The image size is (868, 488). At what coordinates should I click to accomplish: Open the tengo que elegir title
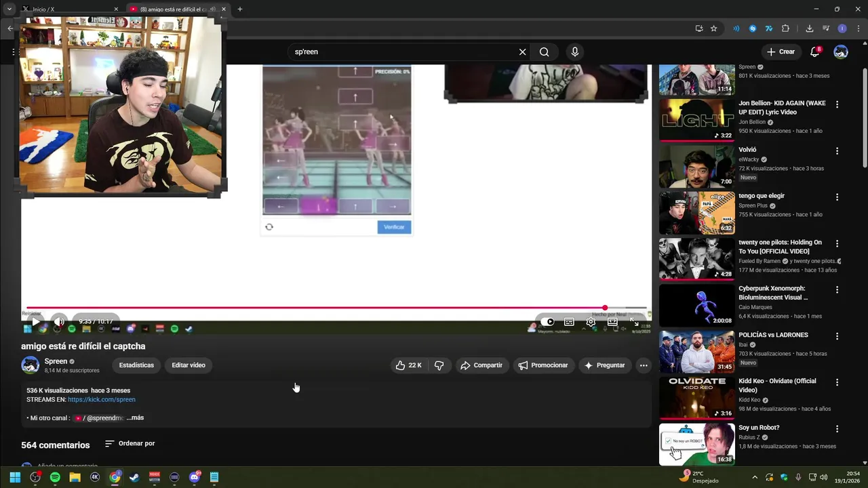click(x=762, y=196)
